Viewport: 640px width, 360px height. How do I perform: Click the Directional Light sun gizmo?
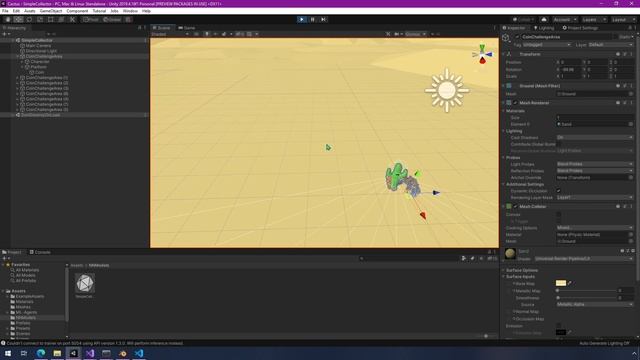tap(447, 90)
